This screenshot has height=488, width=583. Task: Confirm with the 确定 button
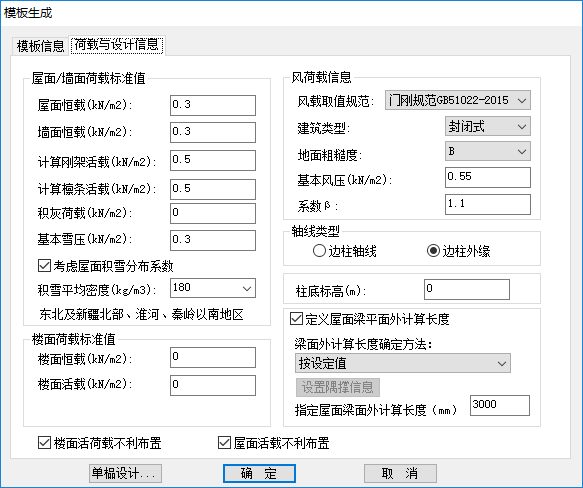[259, 473]
